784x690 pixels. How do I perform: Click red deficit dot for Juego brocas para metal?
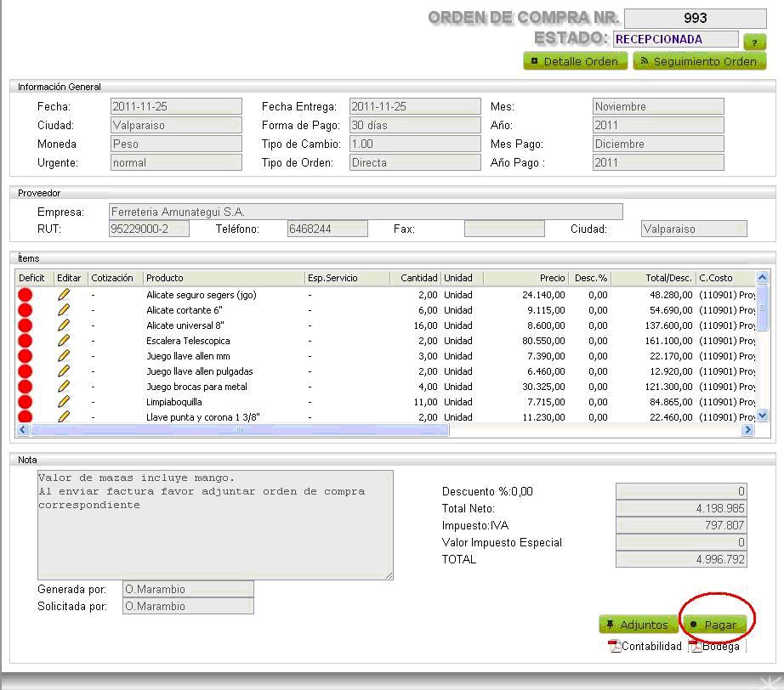pos(25,387)
